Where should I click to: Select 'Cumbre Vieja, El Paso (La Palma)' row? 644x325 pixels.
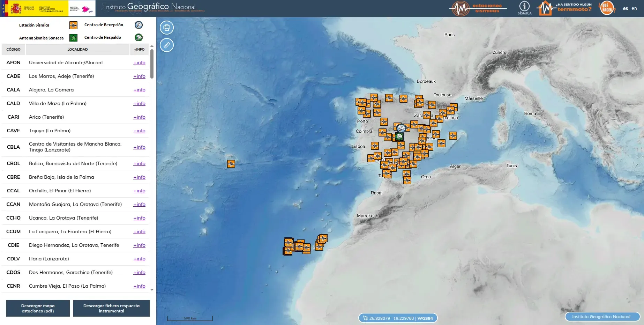(x=75, y=286)
